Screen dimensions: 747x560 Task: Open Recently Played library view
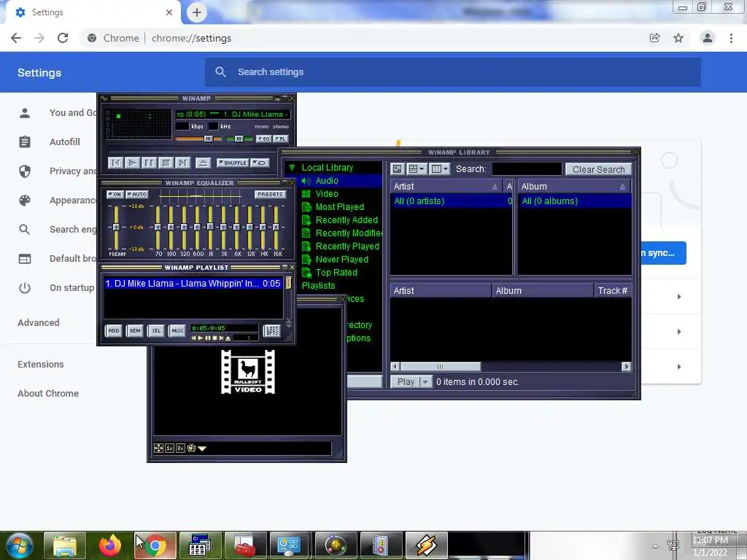click(347, 246)
